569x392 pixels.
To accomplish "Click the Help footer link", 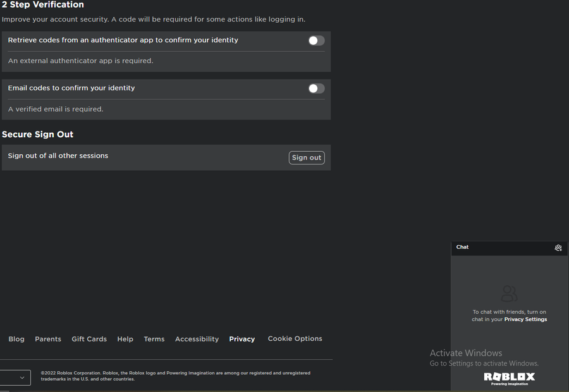I will click(x=125, y=339).
